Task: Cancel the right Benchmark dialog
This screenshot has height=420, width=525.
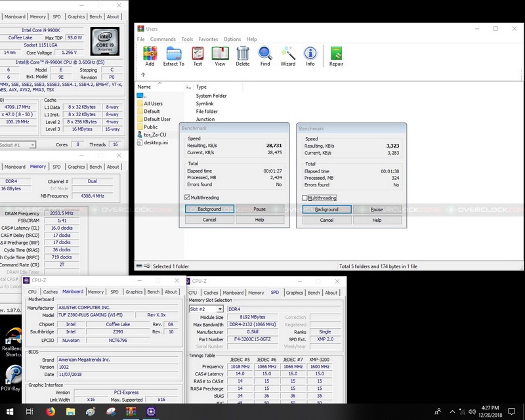Action: (x=326, y=220)
